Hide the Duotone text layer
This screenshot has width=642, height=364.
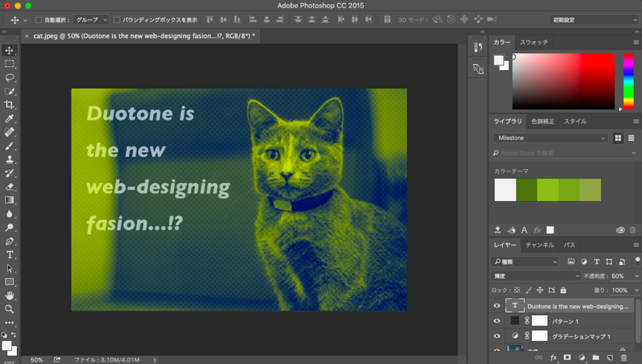click(x=497, y=306)
